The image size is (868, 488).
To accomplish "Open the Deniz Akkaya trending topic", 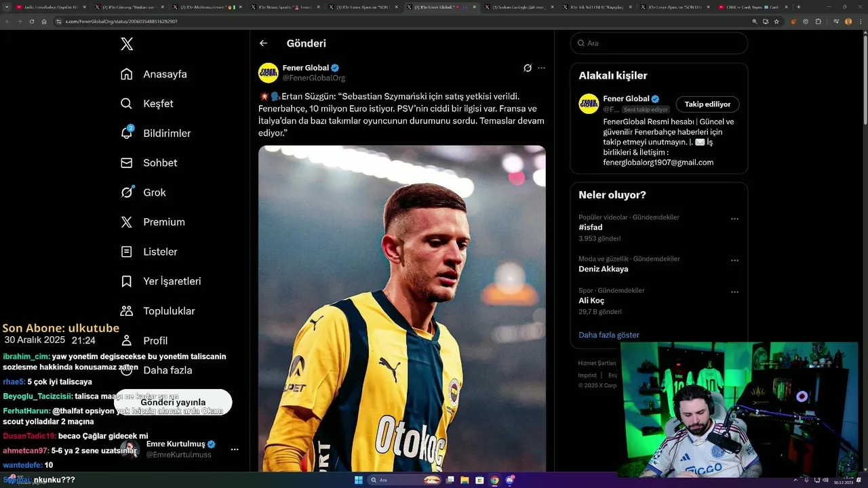I will [604, 269].
